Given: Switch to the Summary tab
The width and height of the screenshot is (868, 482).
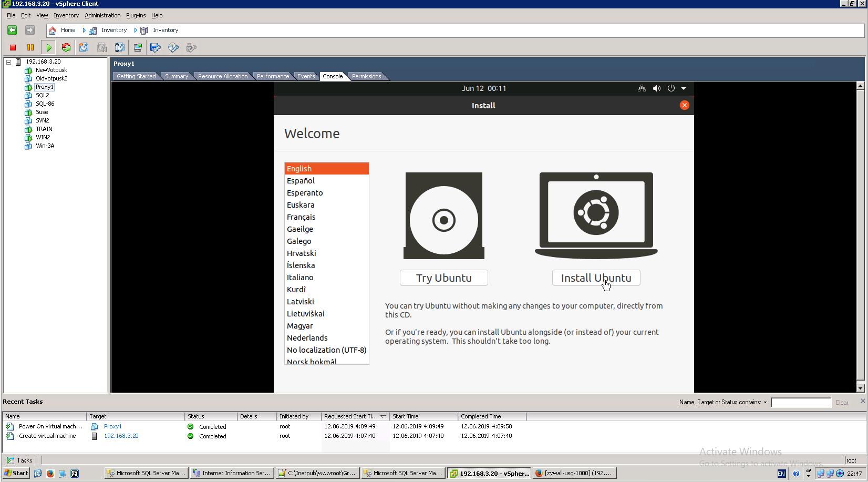Looking at the screenshot, I should [177, 77].
